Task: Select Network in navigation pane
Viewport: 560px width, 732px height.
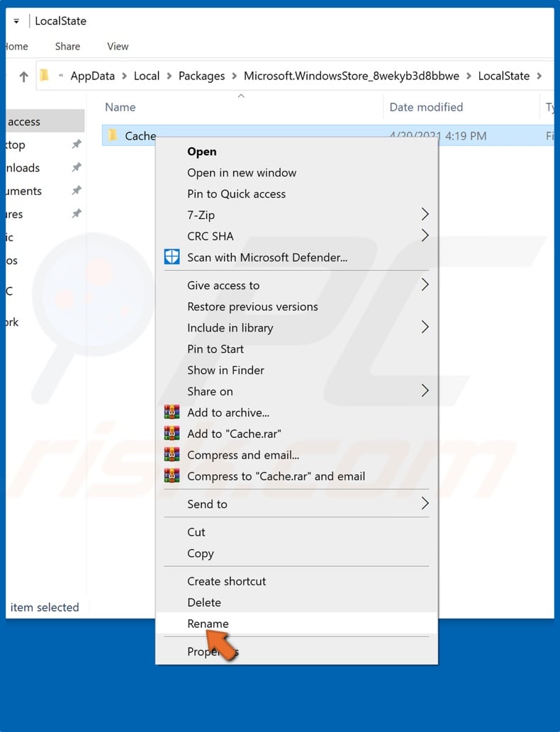Action: click(12, 322)
